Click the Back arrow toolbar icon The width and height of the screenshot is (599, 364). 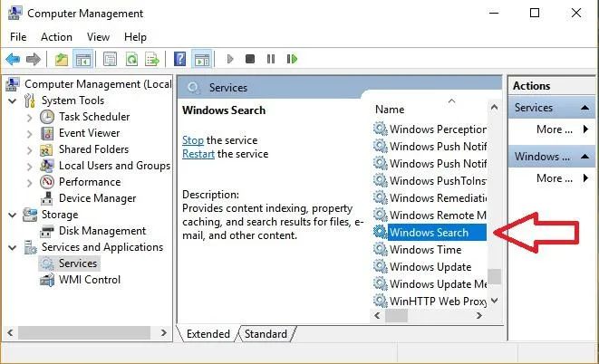13,59
